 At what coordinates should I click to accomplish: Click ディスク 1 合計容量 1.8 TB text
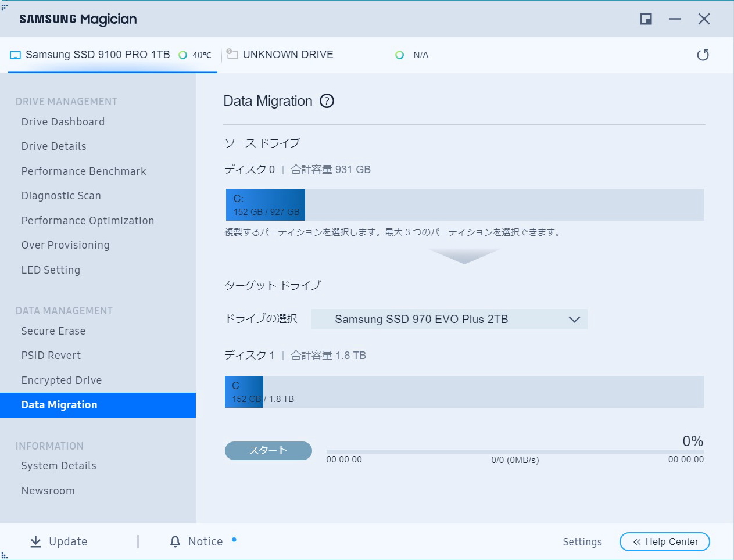pos(295,356)
